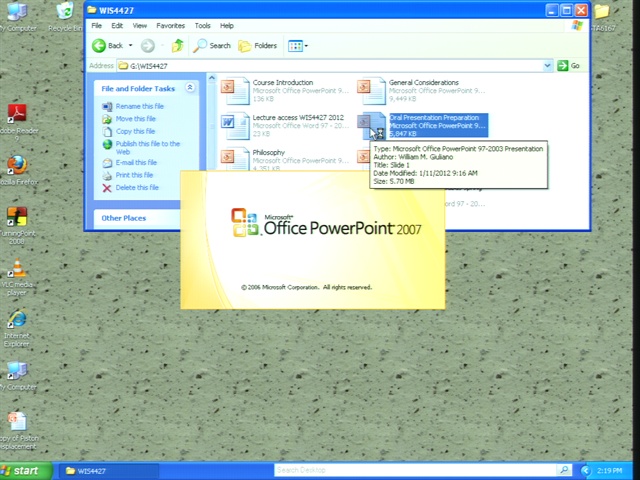
Task: Click the Course Introduction file name
Action: pos(283,82)
